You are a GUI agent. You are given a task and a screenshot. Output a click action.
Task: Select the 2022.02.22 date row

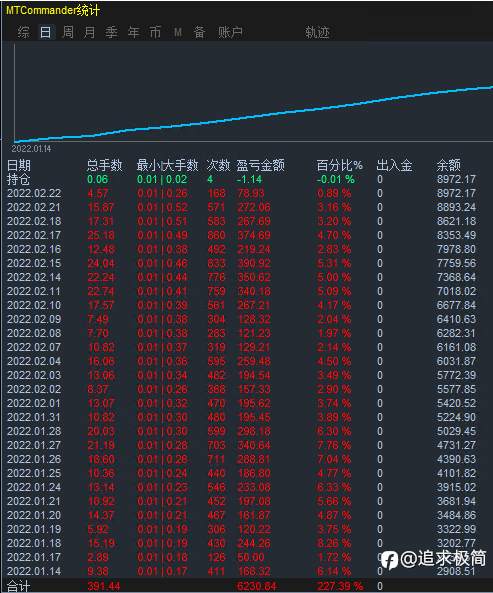tap(34, 193)
